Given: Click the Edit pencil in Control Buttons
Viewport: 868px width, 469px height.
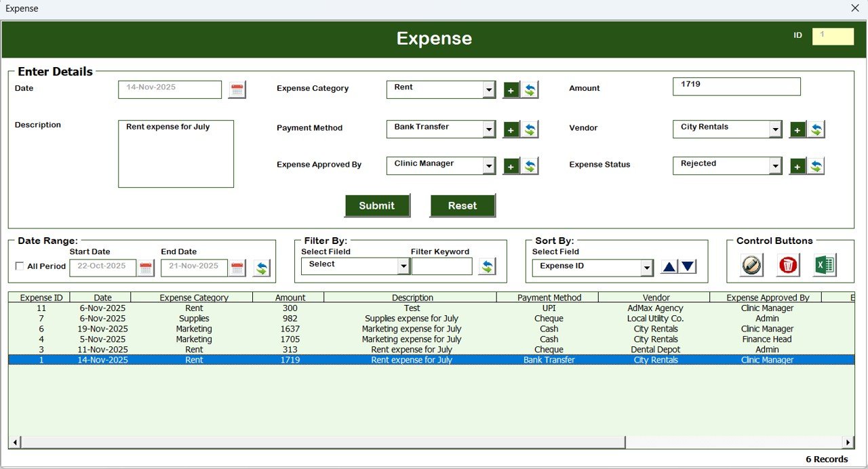Looking at the screenshot, I should [x=750, y=266].
